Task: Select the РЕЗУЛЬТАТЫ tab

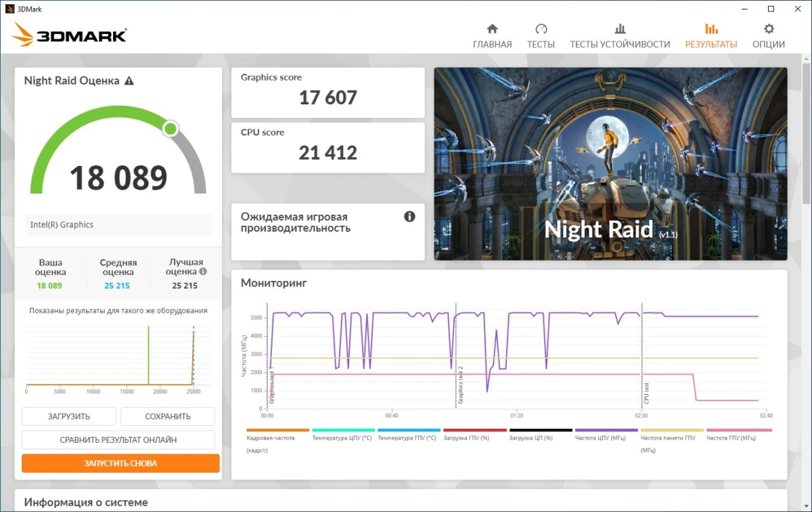Action: pos(710,37)
